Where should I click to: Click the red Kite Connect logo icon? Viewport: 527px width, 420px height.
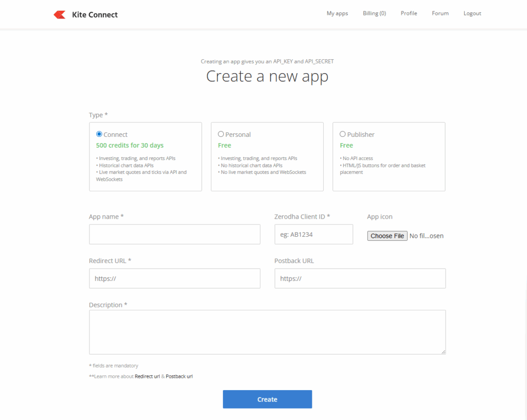(x=59, y=14)
